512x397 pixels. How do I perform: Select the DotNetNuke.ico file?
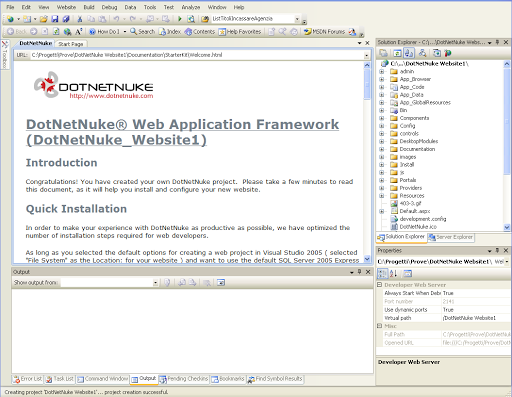418,227
